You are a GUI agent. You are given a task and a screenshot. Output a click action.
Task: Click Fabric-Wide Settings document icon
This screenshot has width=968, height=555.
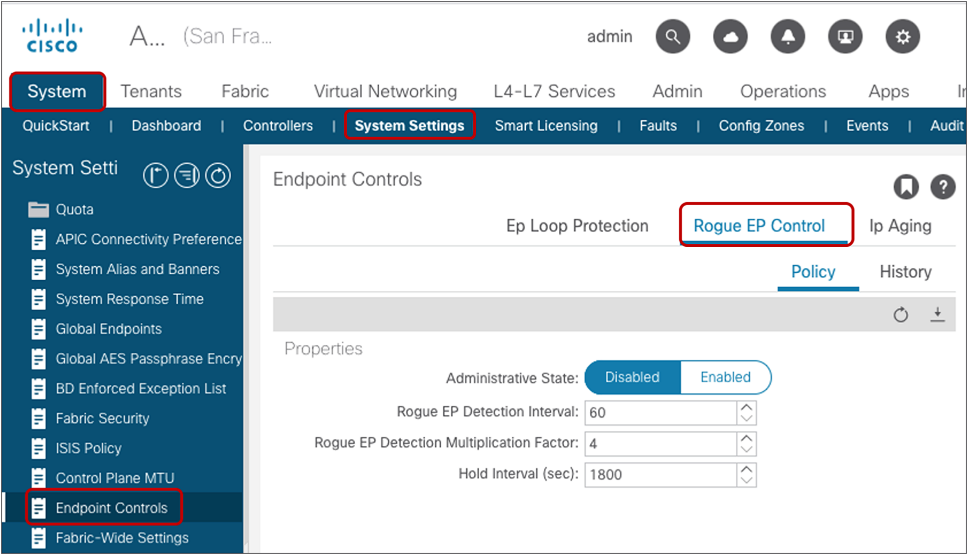pyautogui.click(x=38, y=538)
